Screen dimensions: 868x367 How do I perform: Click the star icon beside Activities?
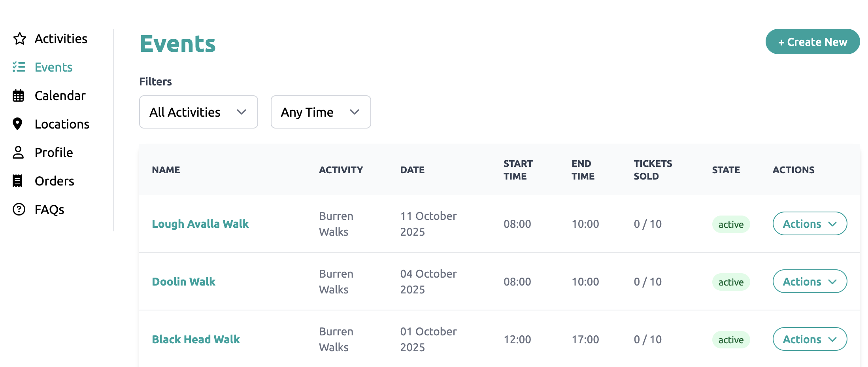[x=19, y=39]
